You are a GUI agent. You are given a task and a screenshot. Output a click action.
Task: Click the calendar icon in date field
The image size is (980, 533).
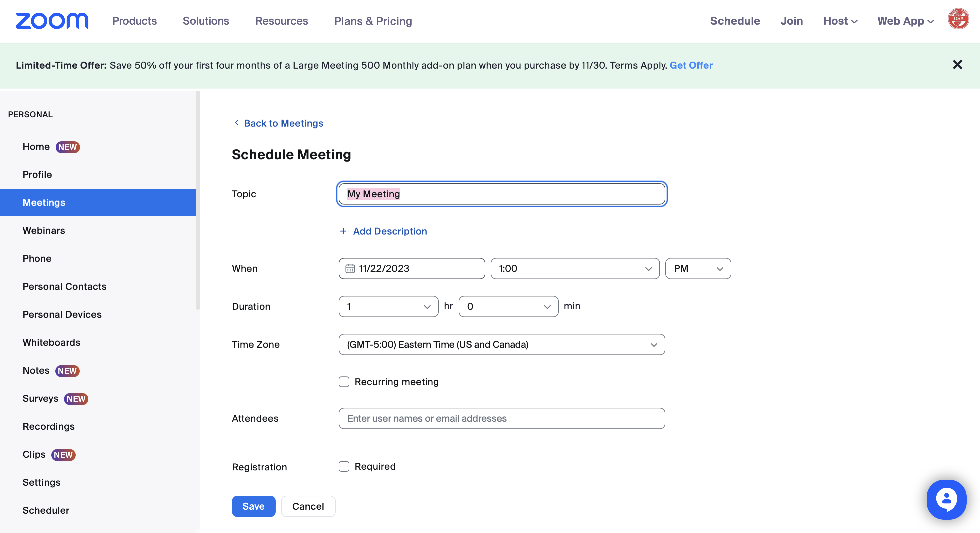(350, 269)
